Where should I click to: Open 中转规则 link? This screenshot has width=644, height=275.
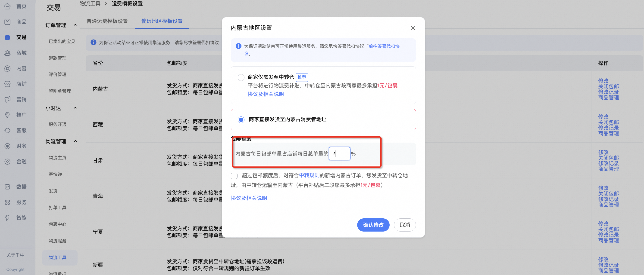(x=309, y=175)
